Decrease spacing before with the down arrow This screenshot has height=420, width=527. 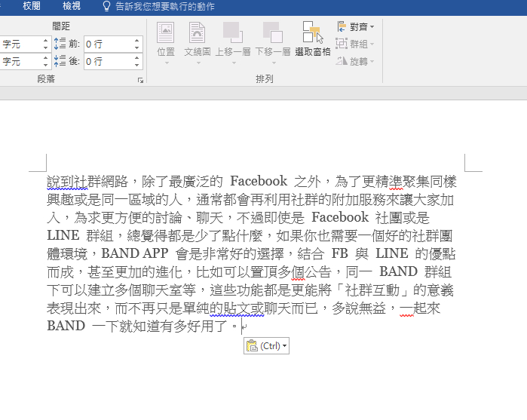coord(136,48)
